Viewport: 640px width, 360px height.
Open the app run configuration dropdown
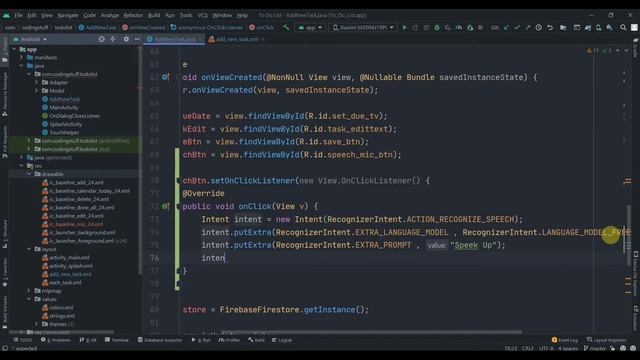[310, 27]
